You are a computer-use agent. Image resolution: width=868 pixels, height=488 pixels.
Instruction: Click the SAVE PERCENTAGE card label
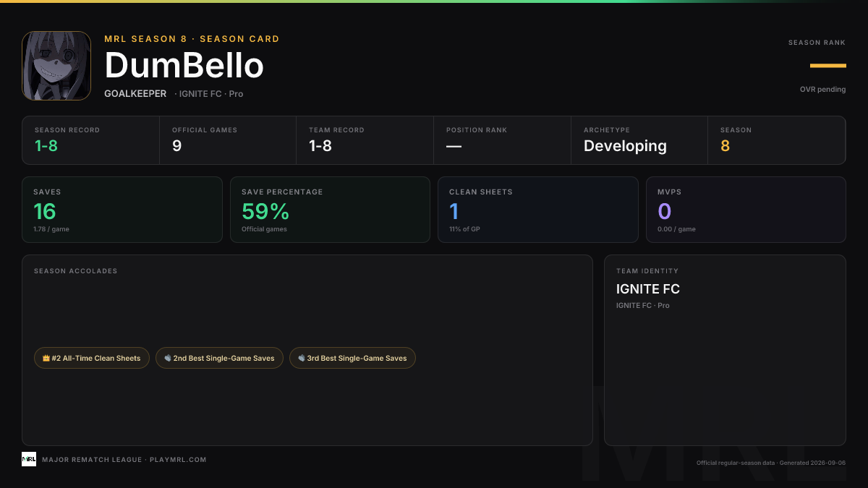(282, 192)
